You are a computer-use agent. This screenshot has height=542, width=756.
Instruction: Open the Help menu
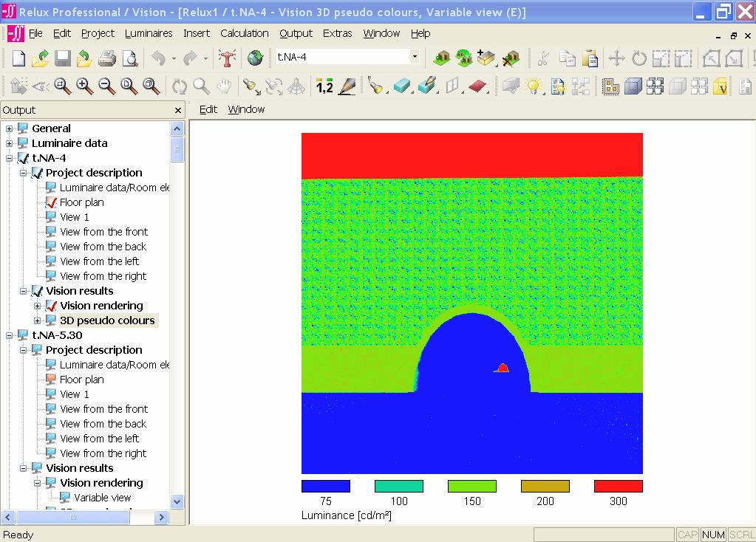pos(420,33)
